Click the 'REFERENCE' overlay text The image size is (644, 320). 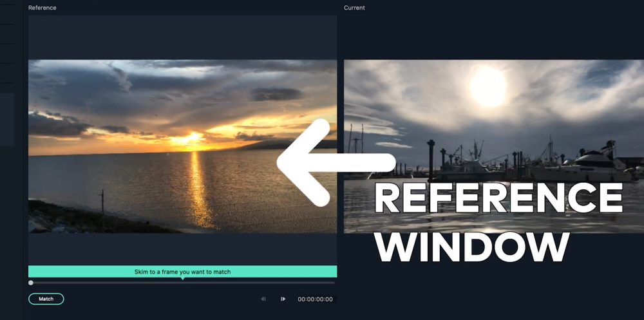pos(498,199)
